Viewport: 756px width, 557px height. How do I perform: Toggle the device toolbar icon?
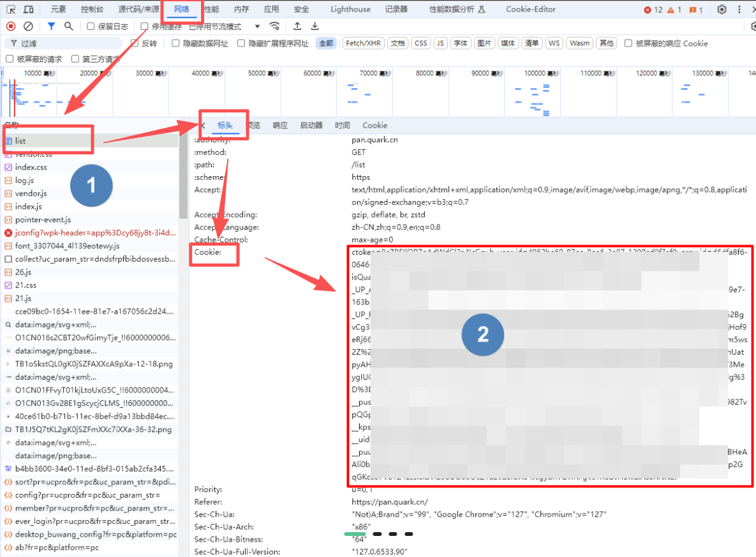[x=29, y=10]
